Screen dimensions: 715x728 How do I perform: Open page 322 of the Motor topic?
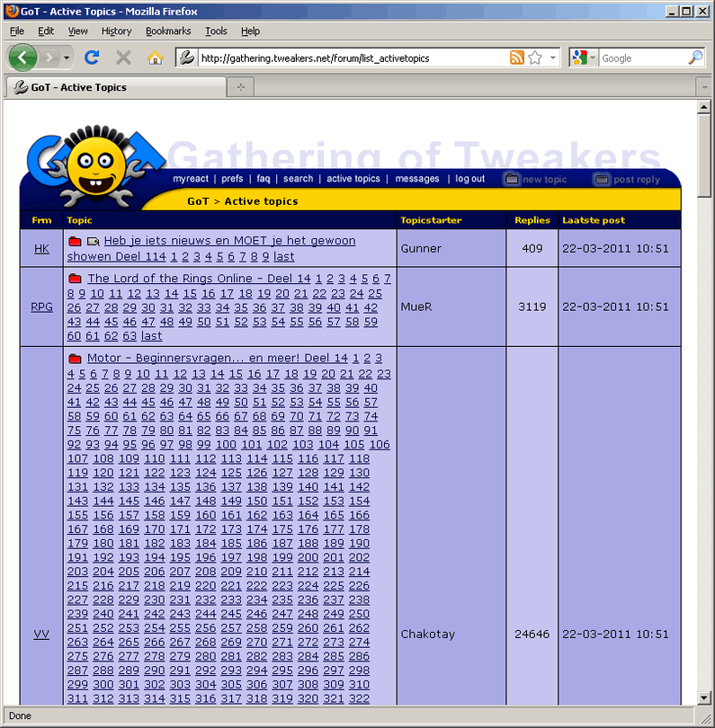coord(359,698)
